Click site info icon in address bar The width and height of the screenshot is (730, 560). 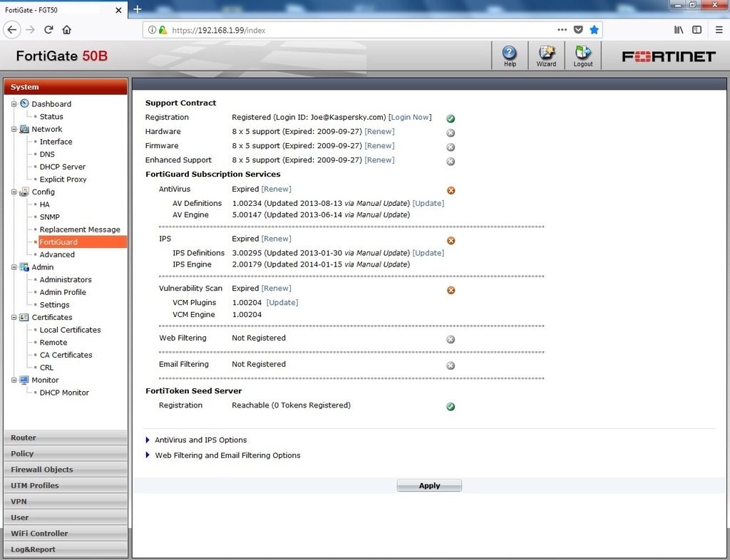pos(152,30)
